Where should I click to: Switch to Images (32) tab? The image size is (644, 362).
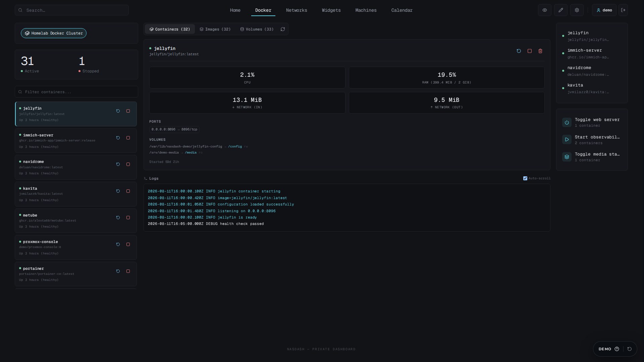tap(215, 29)
